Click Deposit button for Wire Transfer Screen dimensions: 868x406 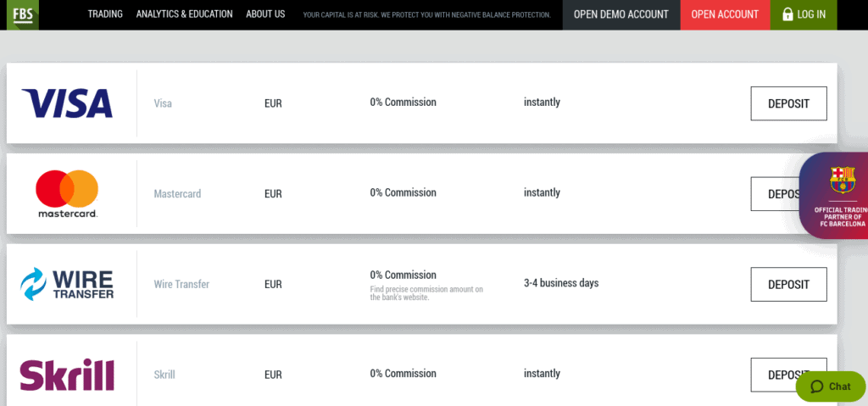coord(789,285)
